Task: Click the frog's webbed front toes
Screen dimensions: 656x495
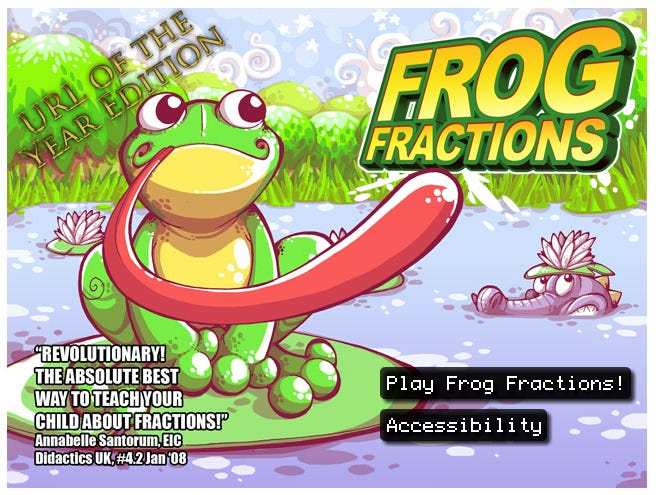Action: click(x=259, y=372)
